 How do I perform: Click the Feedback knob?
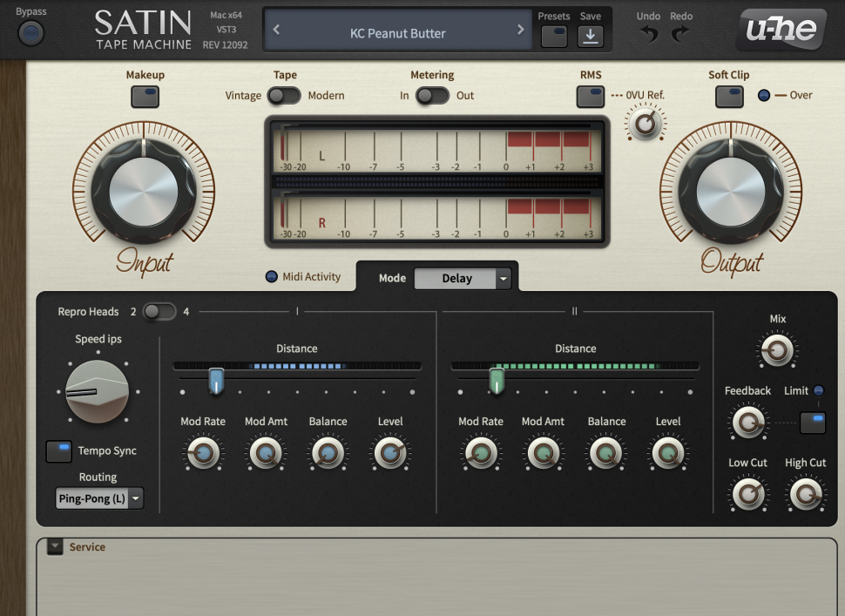pyautogui.click(x=747, y=423)
